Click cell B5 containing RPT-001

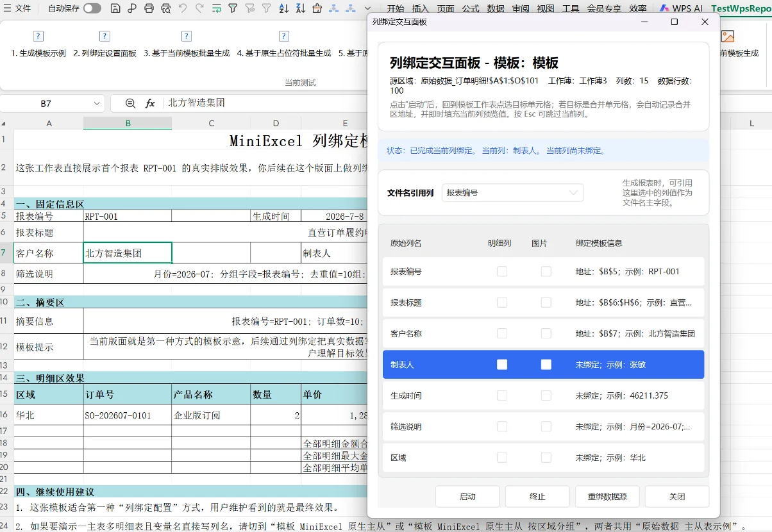[x=128, y=216]
